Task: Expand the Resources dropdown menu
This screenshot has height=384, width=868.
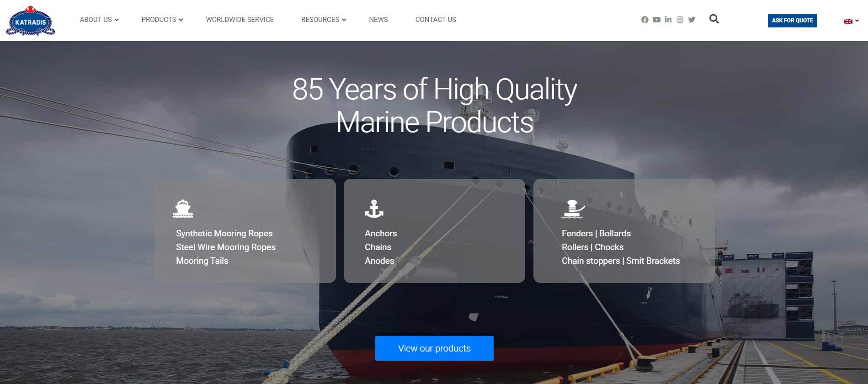Action: (x=324, y=20)
